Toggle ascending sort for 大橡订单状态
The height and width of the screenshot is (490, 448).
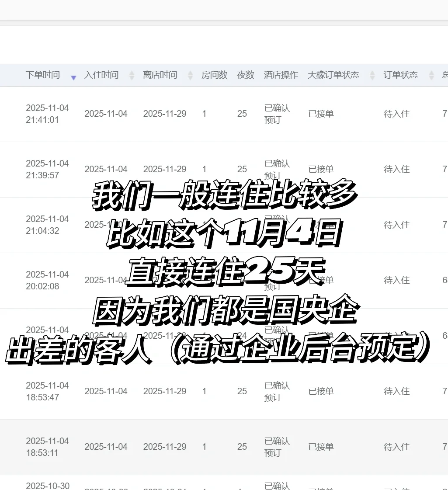tap(372, 73)
